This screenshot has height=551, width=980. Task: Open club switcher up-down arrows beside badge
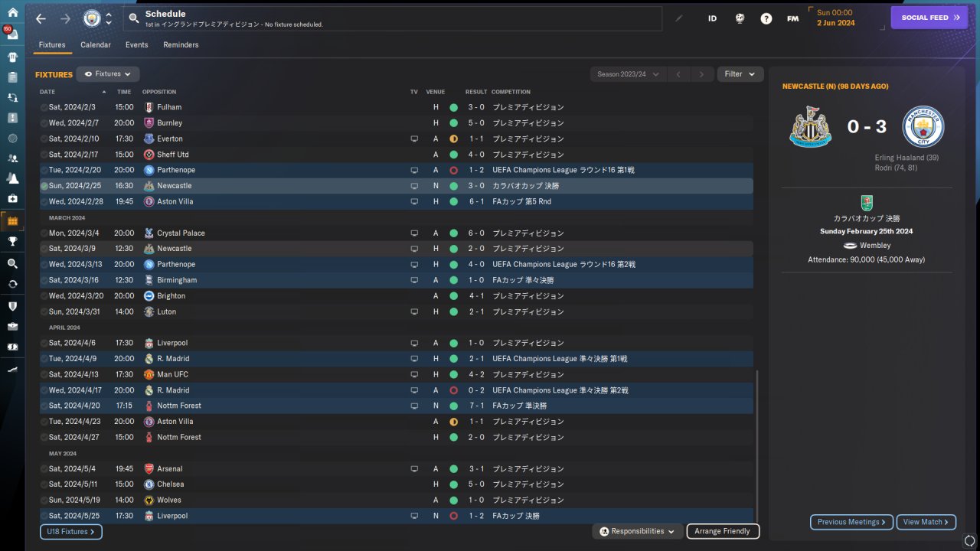coord(109,18)
